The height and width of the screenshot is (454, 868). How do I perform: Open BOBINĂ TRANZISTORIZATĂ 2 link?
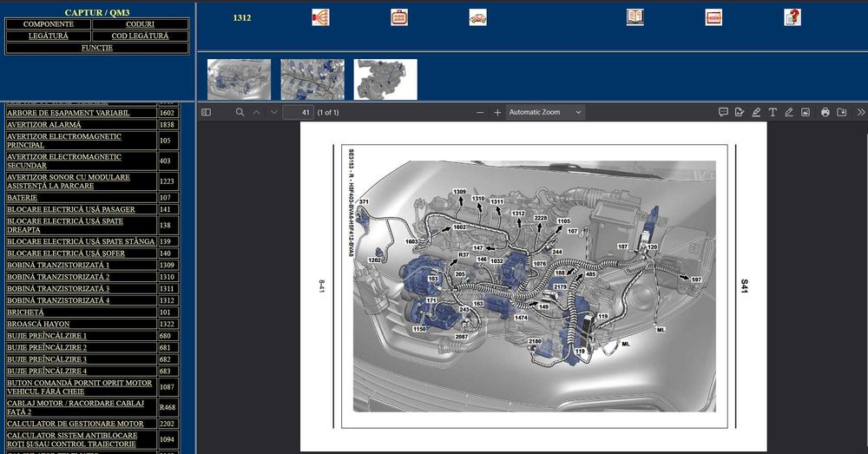pyautogui.click(x=58, y=277)
